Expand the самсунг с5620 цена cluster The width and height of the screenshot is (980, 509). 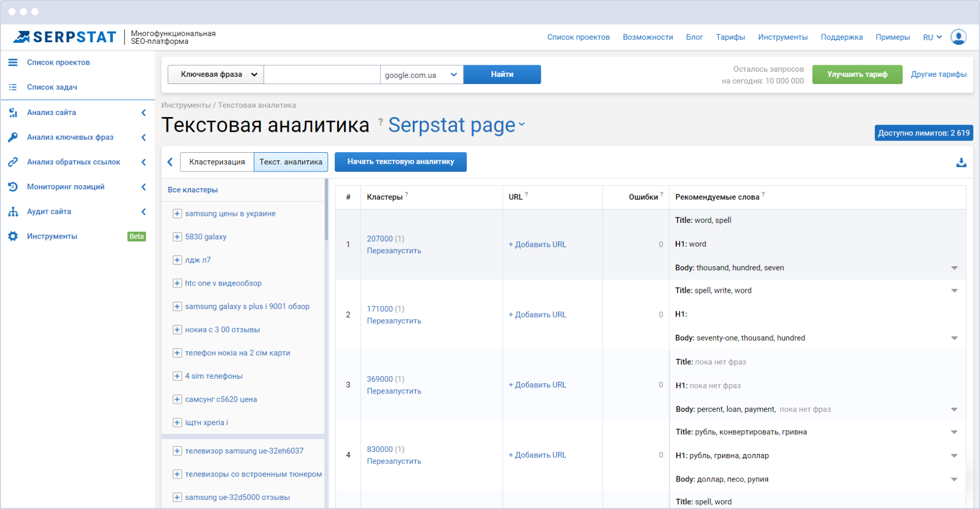(177, 400)
